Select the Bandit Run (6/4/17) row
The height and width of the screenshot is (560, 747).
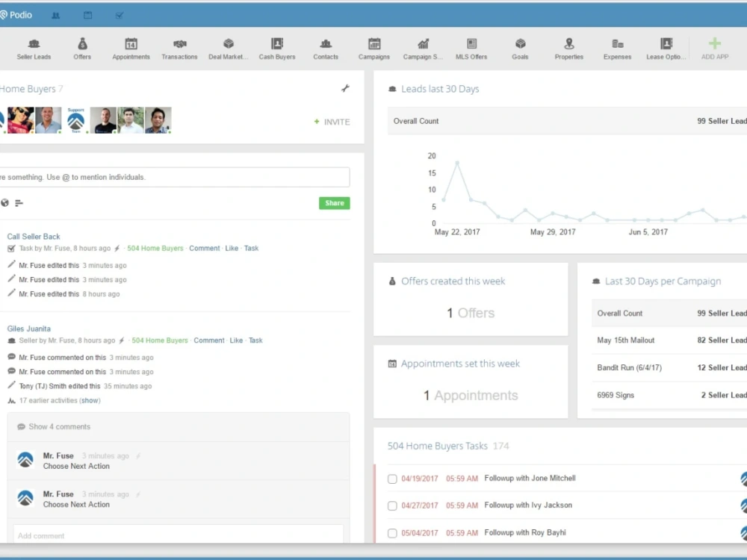coord(669,367)
